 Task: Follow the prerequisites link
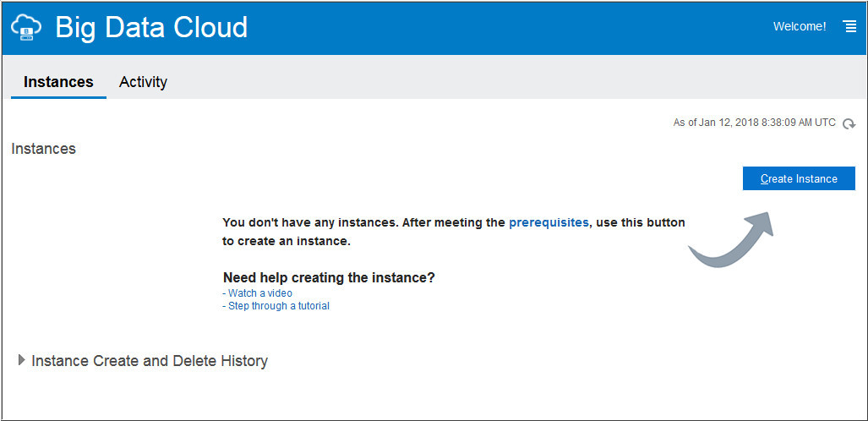[x=549, y=222]
